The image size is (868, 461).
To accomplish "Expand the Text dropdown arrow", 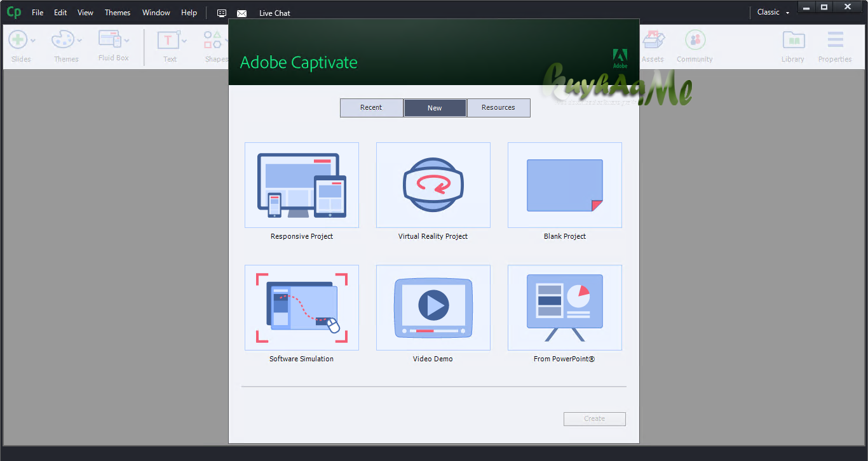I will click(x=184, y=41).
